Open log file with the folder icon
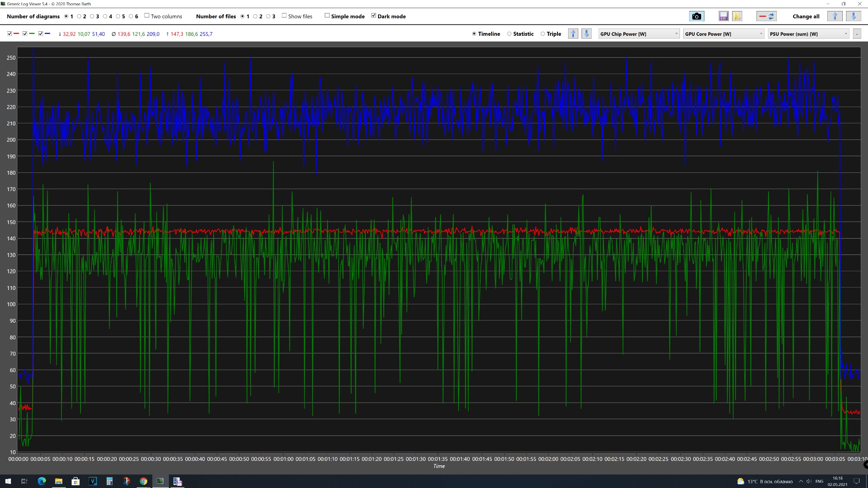 point(737,16)
